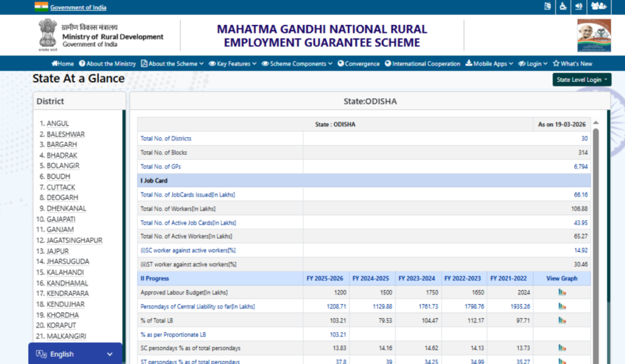Select the ANGUL district link
The image size is (625, 364).
(57, 123)
